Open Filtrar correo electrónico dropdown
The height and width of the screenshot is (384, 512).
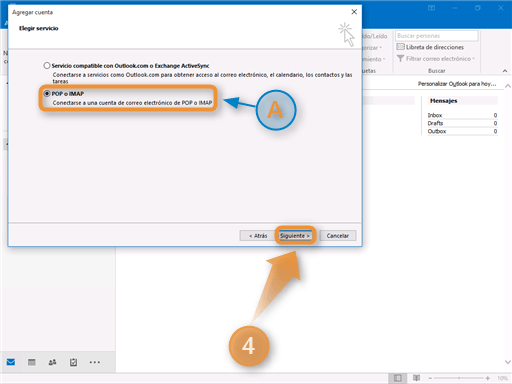pyautogui.click(x=436, y=59)
